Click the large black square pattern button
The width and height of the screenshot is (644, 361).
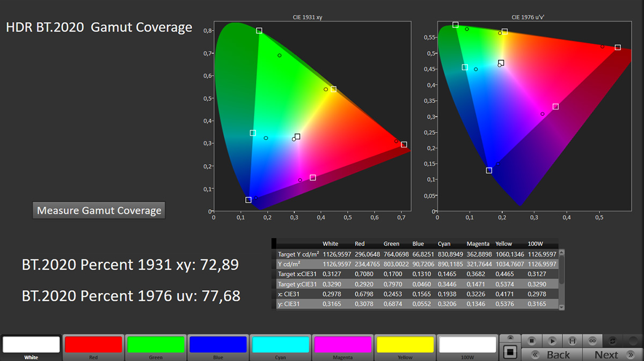pyautogui.click(x=510, y=352)
